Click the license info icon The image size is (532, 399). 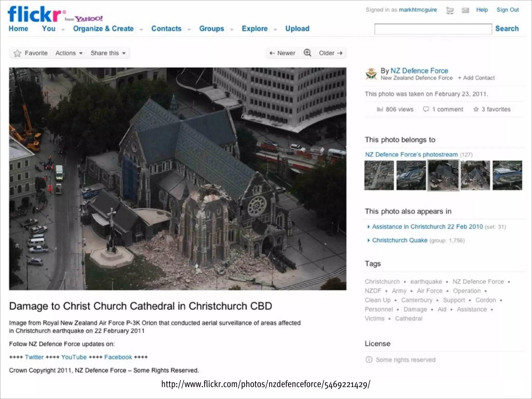pos(369,360)
